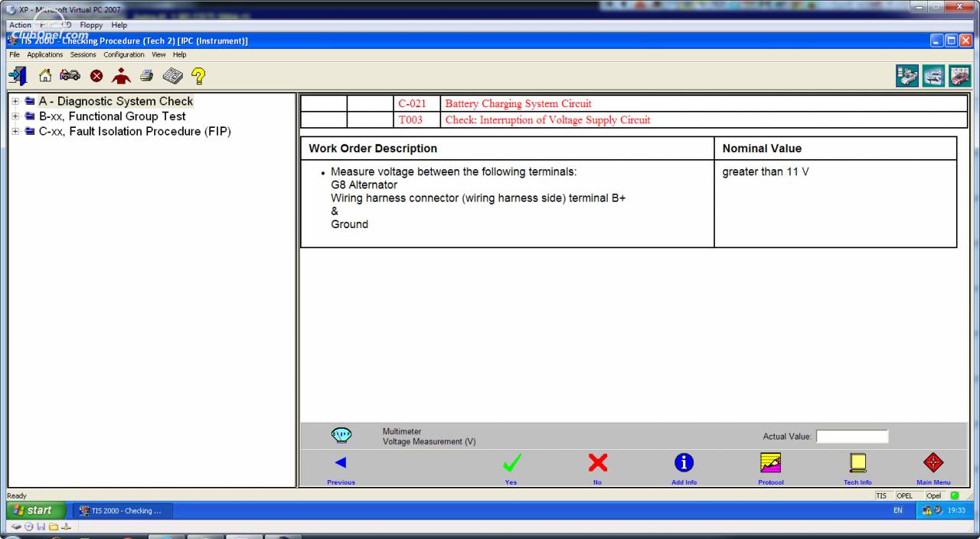Click the disk drive icon in Virtual PC status bar
This screenshot has height=539, width=980.
tap(16, 527)
